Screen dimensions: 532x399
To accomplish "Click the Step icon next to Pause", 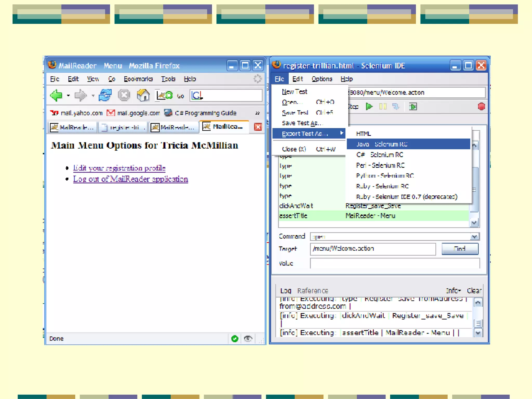I will pyautogui.click(x=396, y=107).
